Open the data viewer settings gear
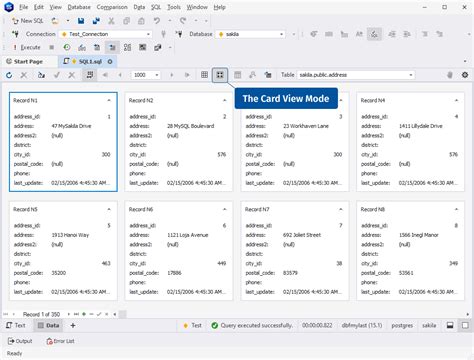 tap(465, 75)
